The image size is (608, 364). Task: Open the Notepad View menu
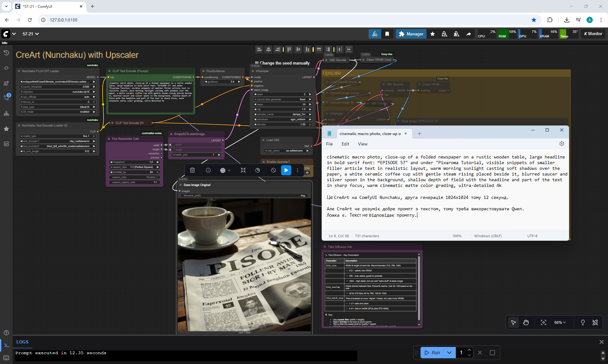[x=363, y=144]
